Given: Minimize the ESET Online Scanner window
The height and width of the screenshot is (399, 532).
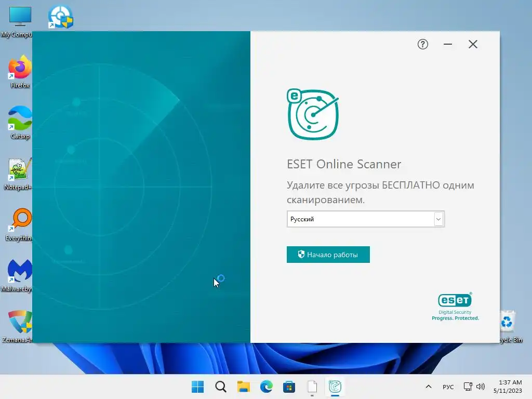Looking at the screenshot, I should coord(448,44).
